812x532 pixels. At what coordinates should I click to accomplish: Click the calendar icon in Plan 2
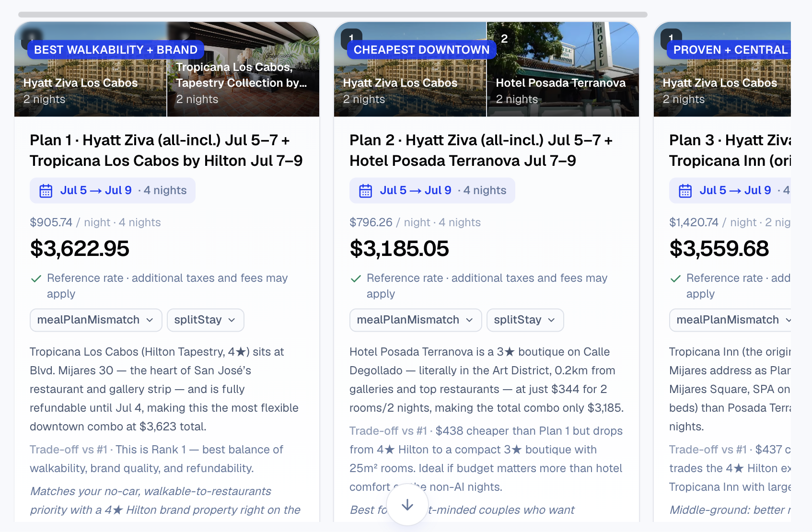[x=366, y=191]
